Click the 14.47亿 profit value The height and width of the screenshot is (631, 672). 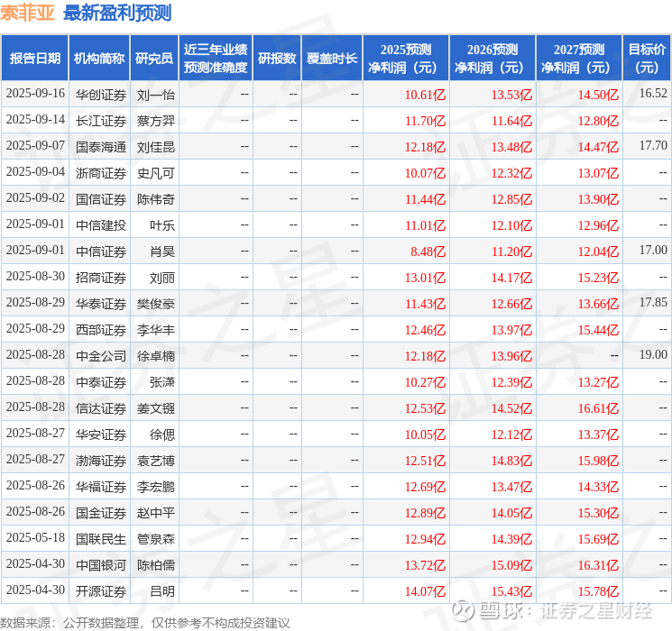pyautogui.click(x=598, y=147)
